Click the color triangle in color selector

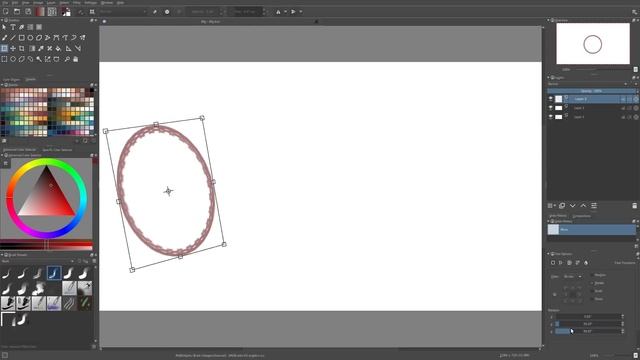(46, 196)
